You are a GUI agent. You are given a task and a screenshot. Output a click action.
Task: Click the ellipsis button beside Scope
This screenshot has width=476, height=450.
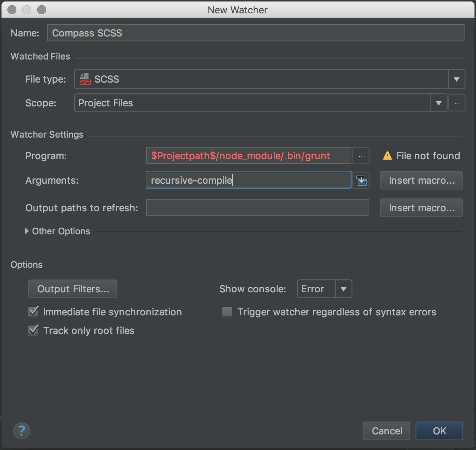pyautogui.click(x=457, y=103)
